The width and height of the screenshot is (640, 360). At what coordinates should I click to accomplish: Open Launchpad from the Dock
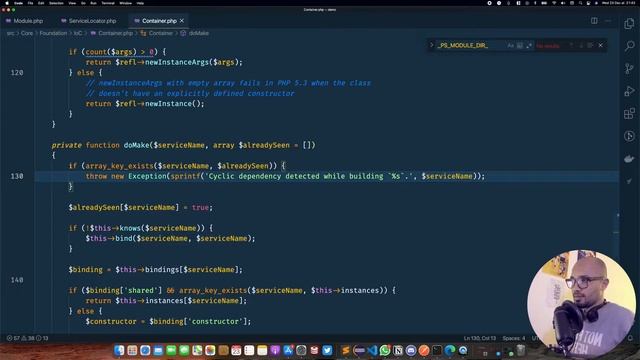pyautogui.click(x=132, y=350)
